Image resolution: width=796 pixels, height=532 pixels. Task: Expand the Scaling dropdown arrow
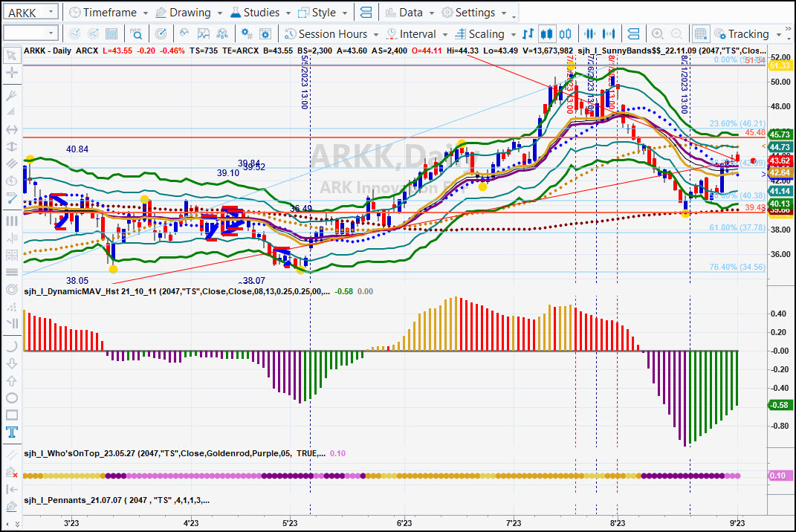[514, 34]
